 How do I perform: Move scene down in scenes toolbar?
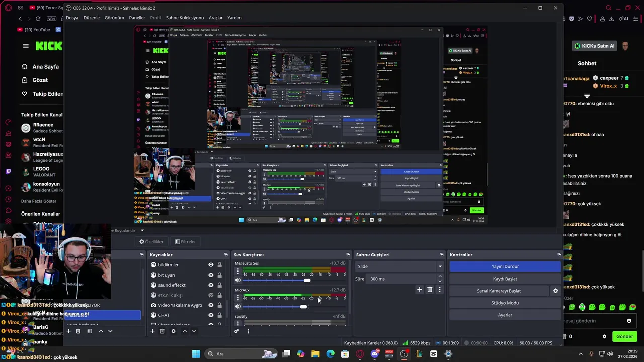(110, 331)
